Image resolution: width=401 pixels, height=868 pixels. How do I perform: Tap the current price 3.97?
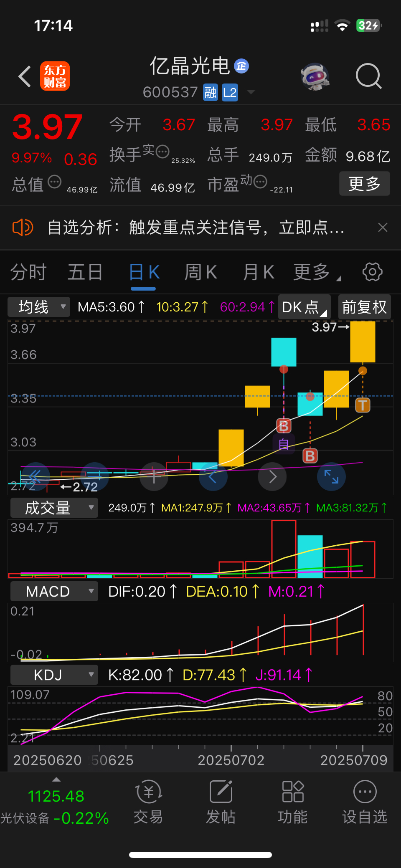[x=47, y=127]
